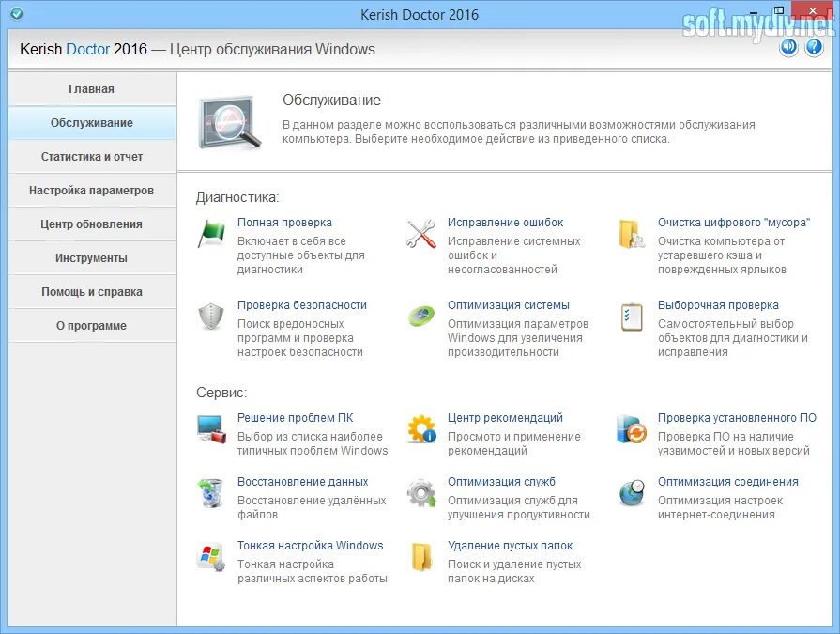Image resolution: width=840 pixels, height=634 pixels.
Task: Open Восстановление данных link
Action: tap(302, 481)
